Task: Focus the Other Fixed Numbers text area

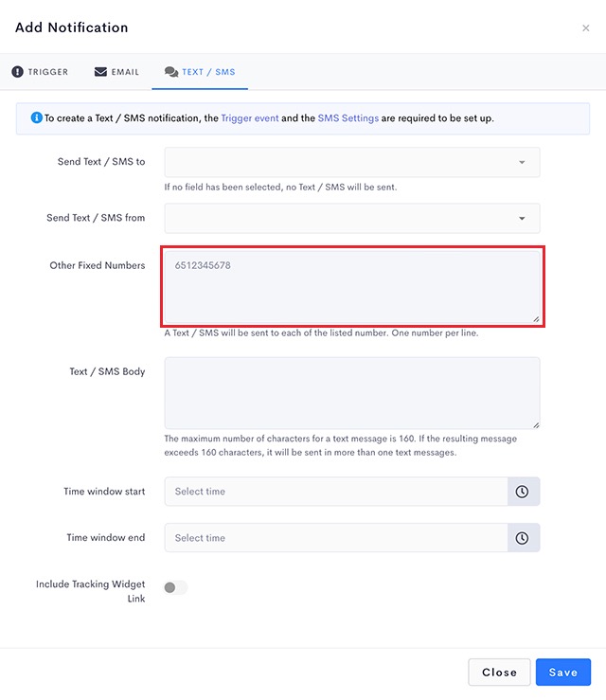Action: click(352, 287)
